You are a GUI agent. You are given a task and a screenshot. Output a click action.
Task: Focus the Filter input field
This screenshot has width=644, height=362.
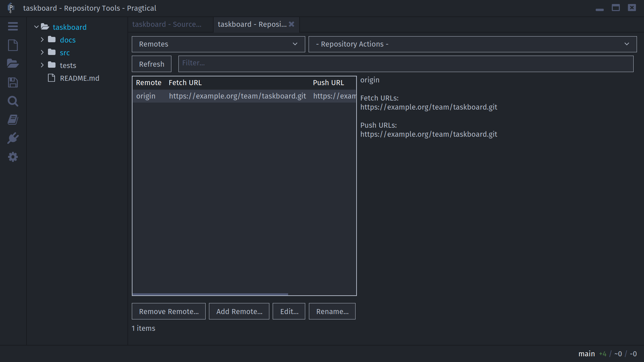(406, 64)
